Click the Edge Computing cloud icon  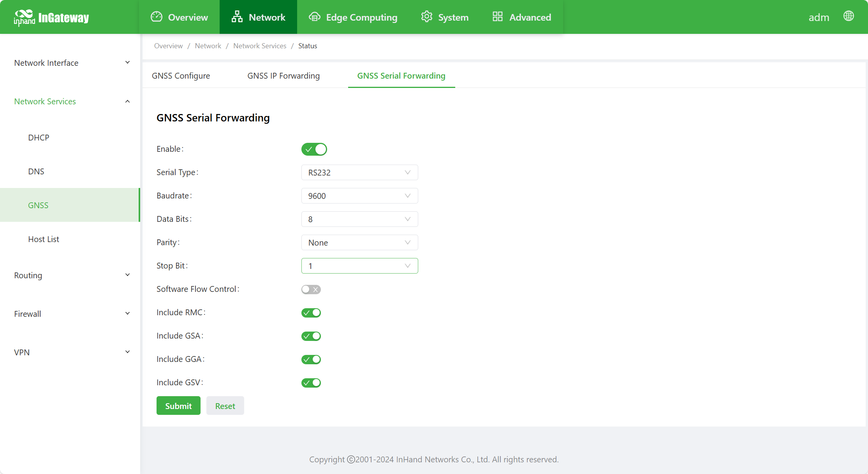(x=314, y=17)
